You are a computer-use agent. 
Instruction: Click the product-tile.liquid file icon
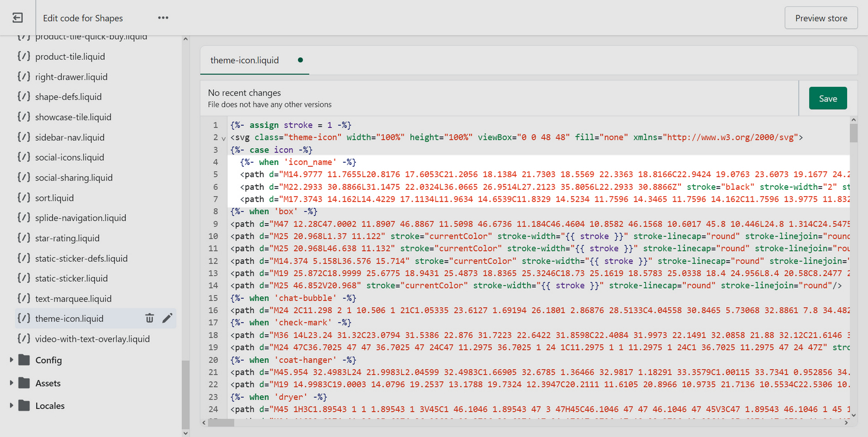pos(23,57)
